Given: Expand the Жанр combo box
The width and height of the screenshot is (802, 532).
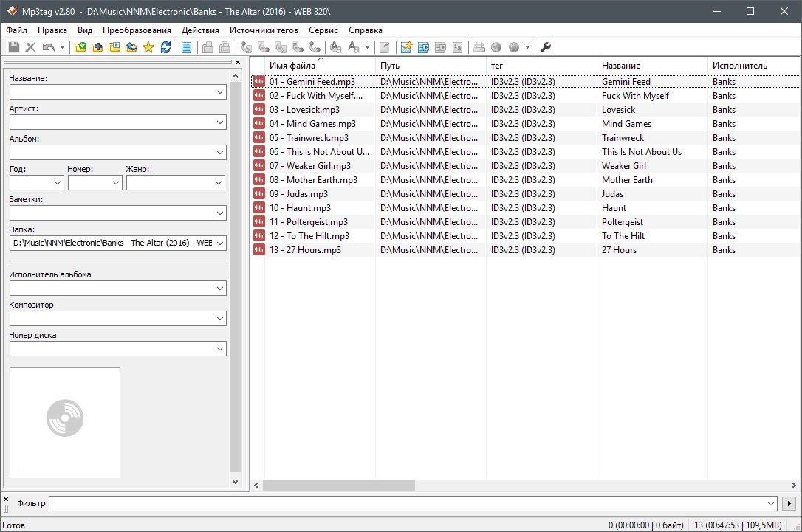Looking at the screenshot, I should (x=219, y=183).
